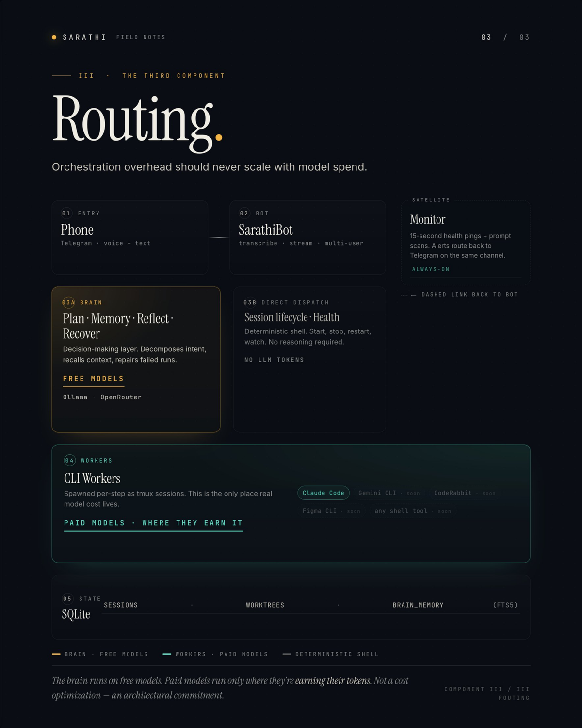Image resolution: width=582 pixels, height=728 pixels.
Task: Click the Orchestration overhead subtitle sentence
Action: tap(210, 167)
